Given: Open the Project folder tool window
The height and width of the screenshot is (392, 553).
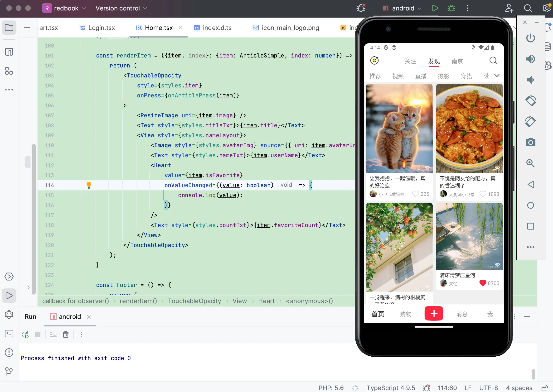Looking at the screenshot, I should 9,28.
